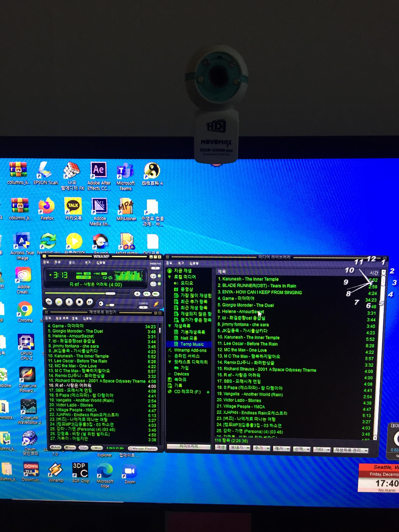Viewport: 399px width, 532px height.
Task: Eject the CD 레코더 drive icon
Action: pos(208,392)
